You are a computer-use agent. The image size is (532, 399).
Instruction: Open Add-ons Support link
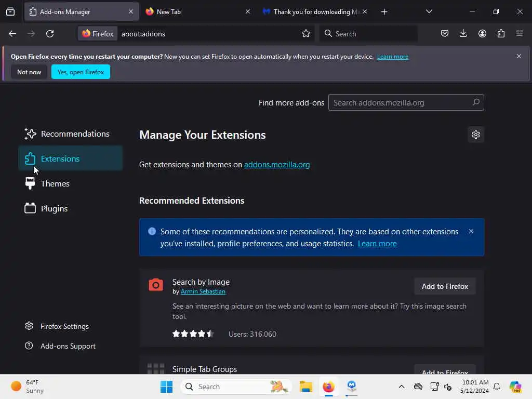pyautogui.click(x=60, y=346)
